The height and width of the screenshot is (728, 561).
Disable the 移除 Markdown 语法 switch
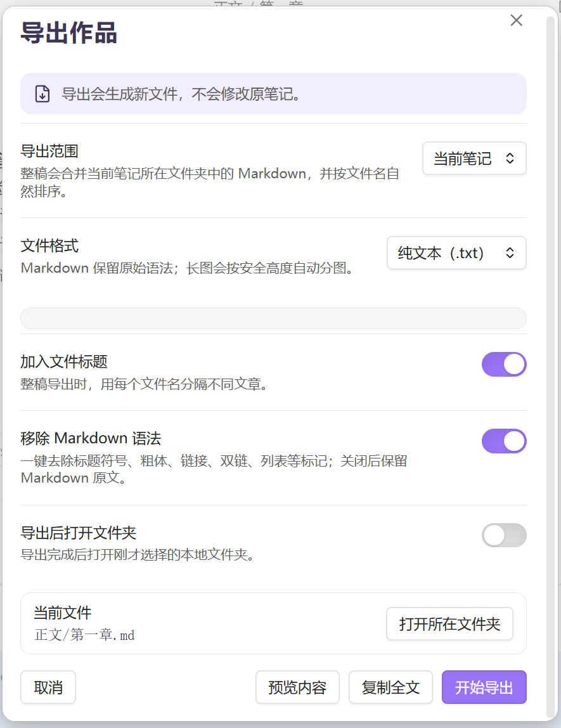[x=503, y=441]
